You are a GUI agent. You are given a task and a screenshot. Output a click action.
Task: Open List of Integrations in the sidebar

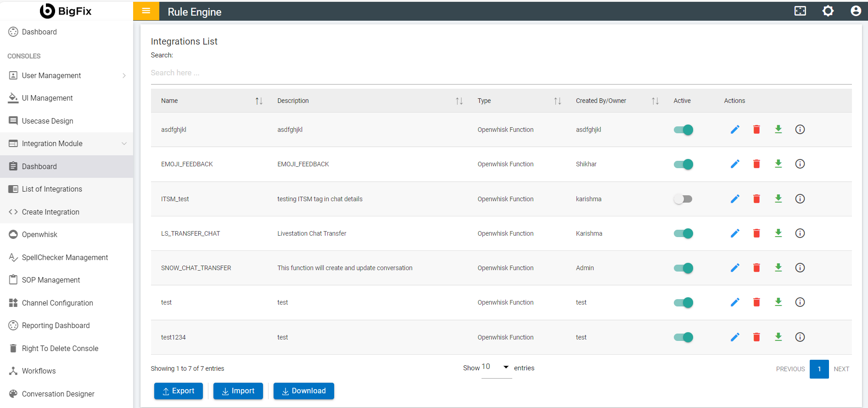point(52,189)
